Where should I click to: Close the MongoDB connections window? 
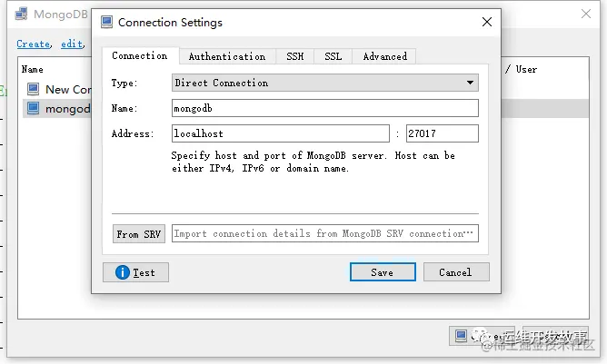click(586, 14)
